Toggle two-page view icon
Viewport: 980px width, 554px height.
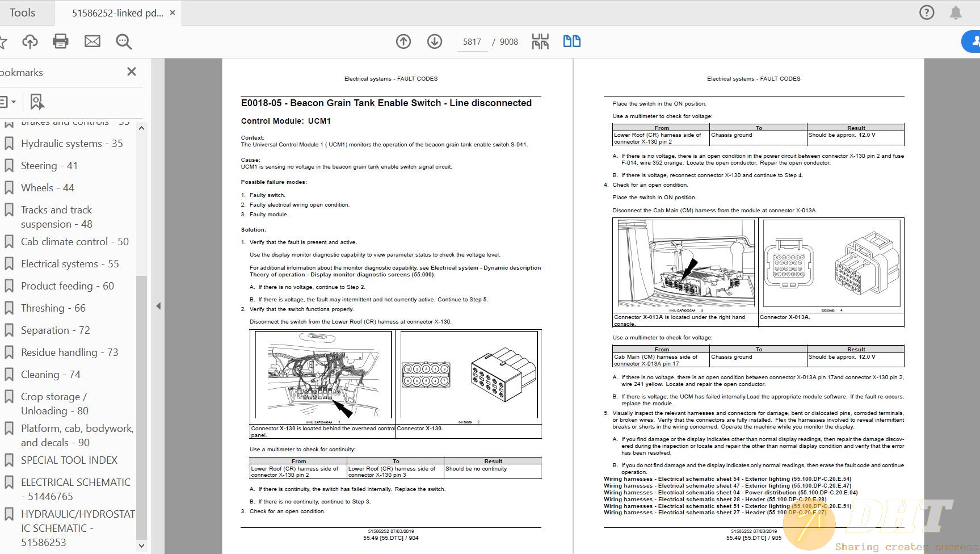coord(571,41)
